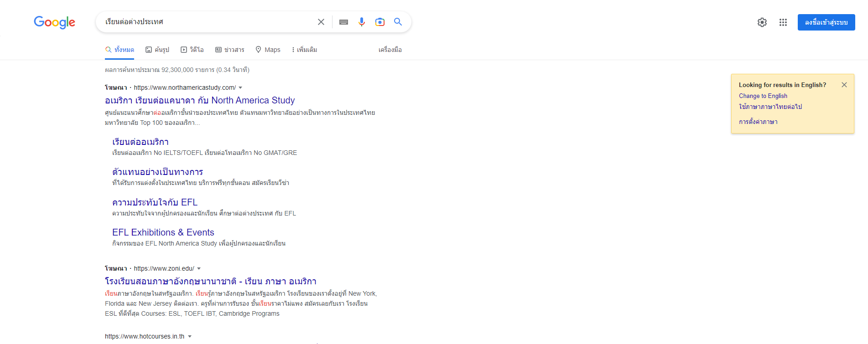Click the https://www.northamericastudy.com/ URL text
The image size is (868, 344).
[x=185, y=87]
